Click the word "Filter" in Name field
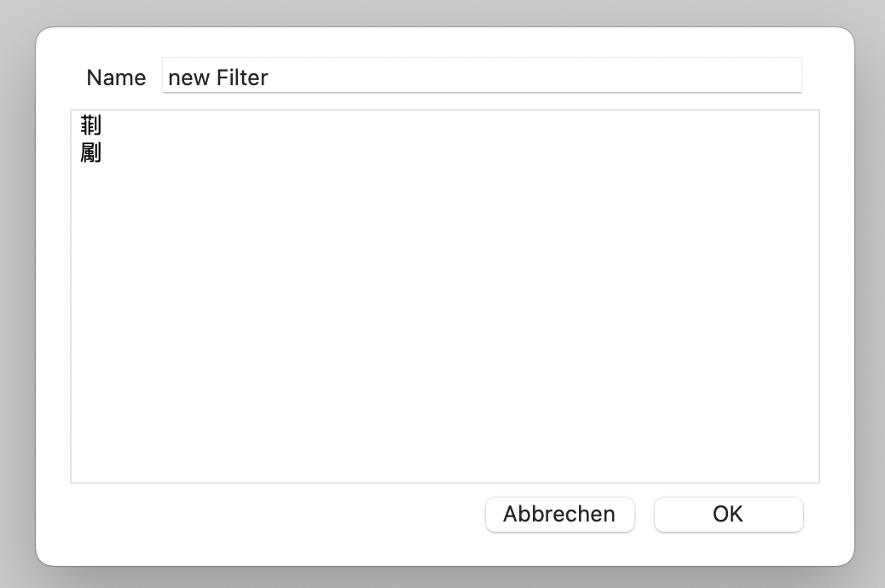The height and width of the screenshot is (588, 885). (x=242, y=78)
